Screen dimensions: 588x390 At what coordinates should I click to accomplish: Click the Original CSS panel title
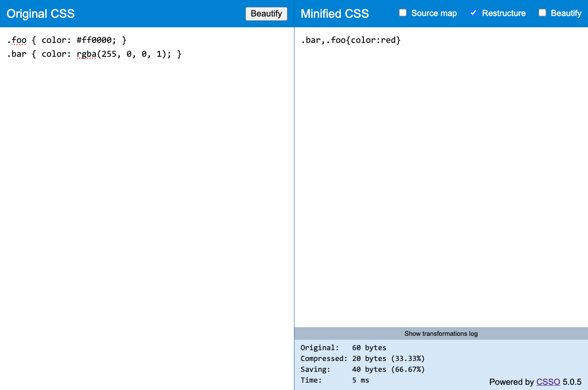40,13
